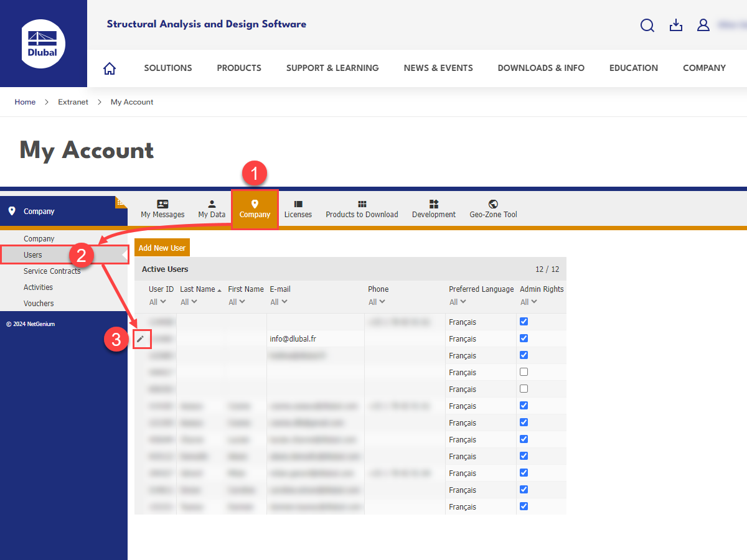Open the Last Name filter dropdown
The height and width of the screenshot is (560, 747).
point(189,302)
